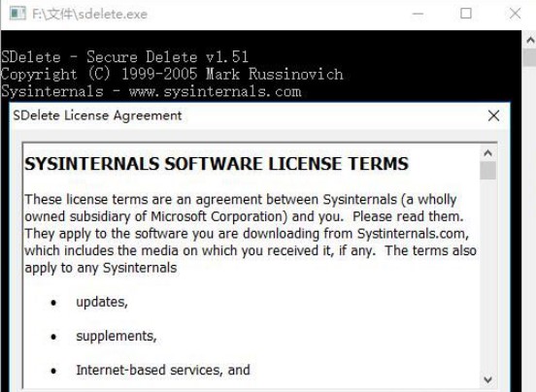The image size is (536, 392).
Task: Click the license text scrollbar thumb
Action: [x=487, y=171]
